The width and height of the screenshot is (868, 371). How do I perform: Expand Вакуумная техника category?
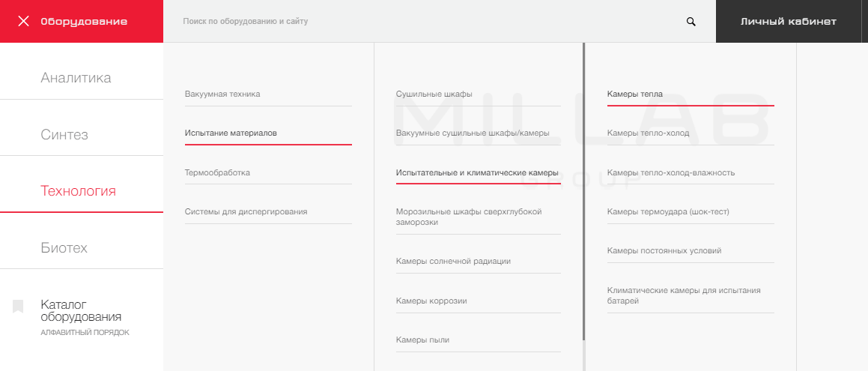[222, 94]
